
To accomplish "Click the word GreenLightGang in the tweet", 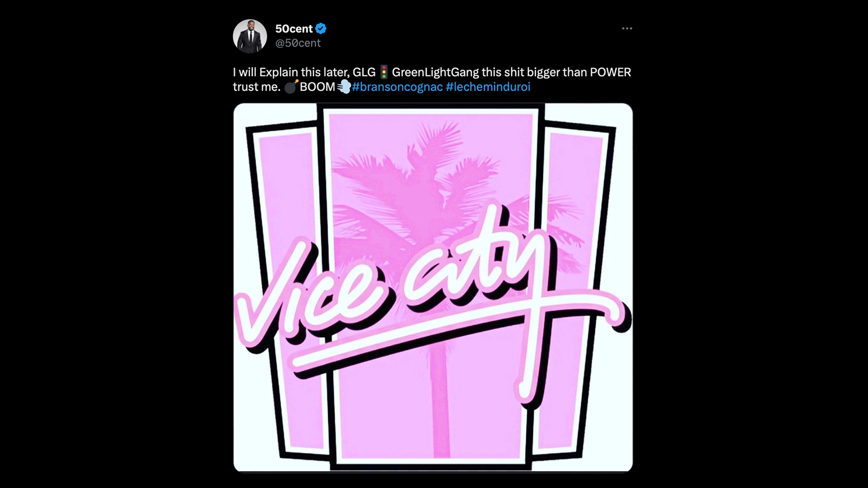I will coord(435,72).
